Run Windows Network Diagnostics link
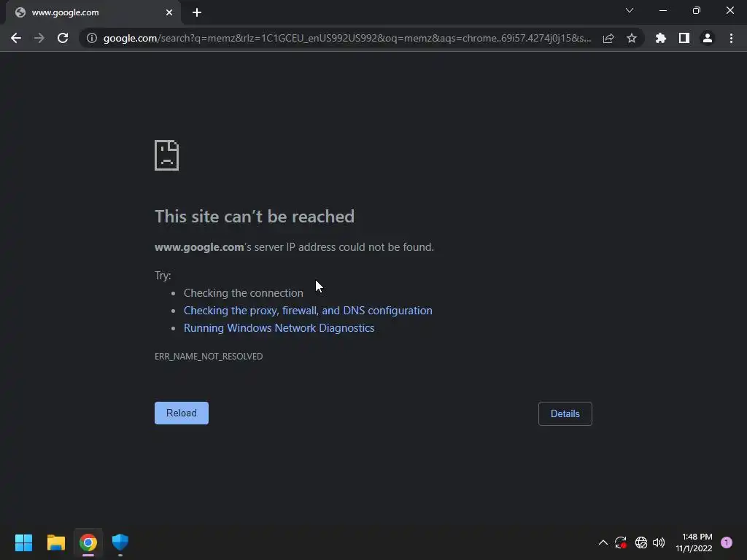This screenshot has height=560, width=747. pyautogui.click(x=279, y=328)
